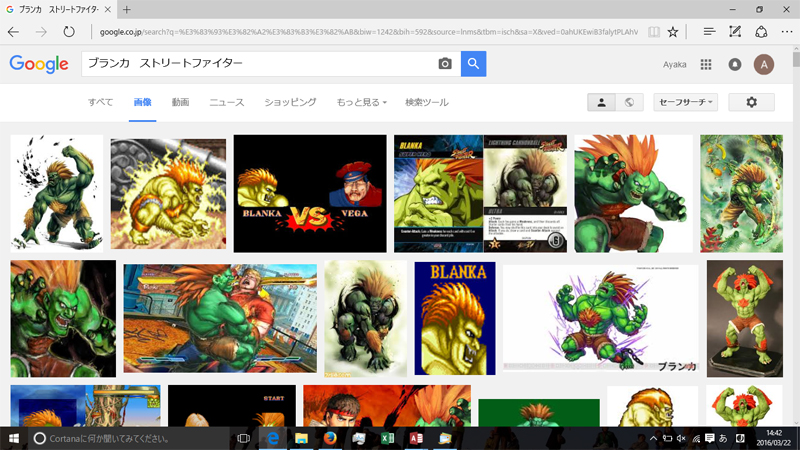Search by image camera icon
This screenshot has height=450, width=800.
[445, 64]
